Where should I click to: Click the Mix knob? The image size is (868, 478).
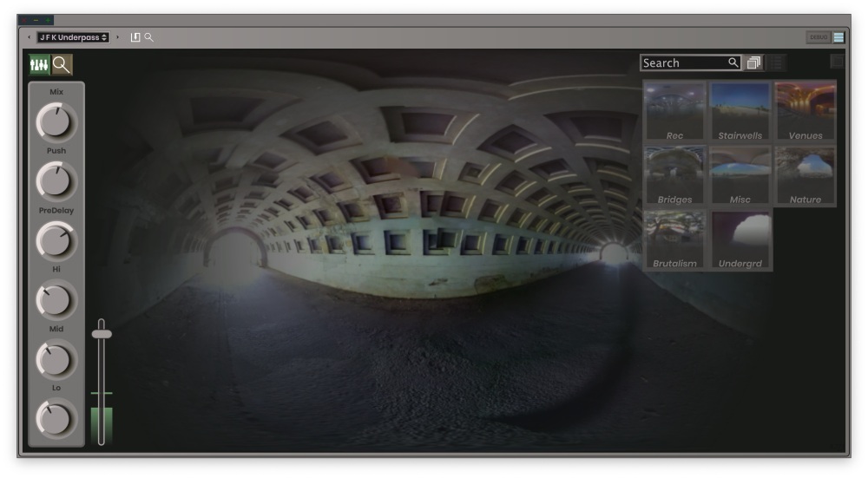tap(56, 121)
